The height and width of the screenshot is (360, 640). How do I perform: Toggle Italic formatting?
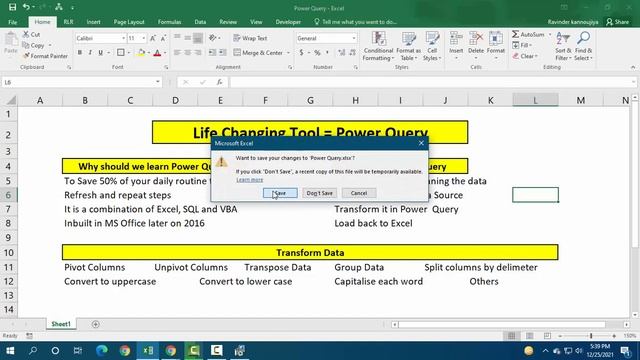[x=90, y=52]
